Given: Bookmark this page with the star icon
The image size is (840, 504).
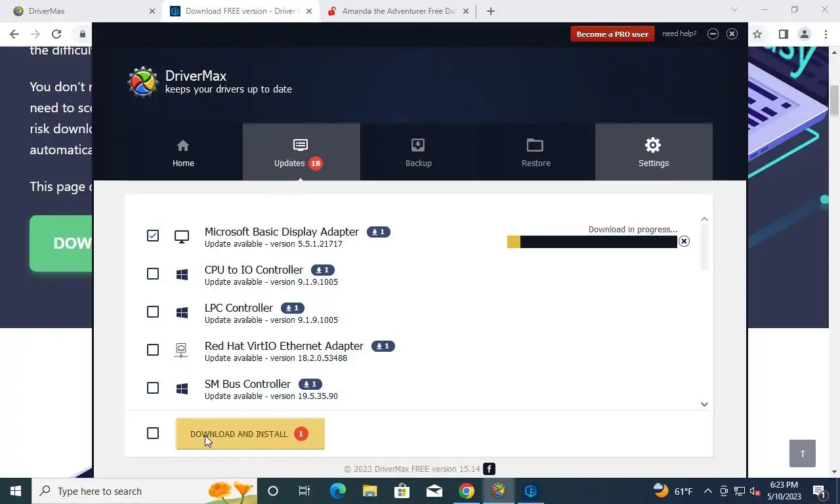Looking at the screenshot, I should pos(757,34).
